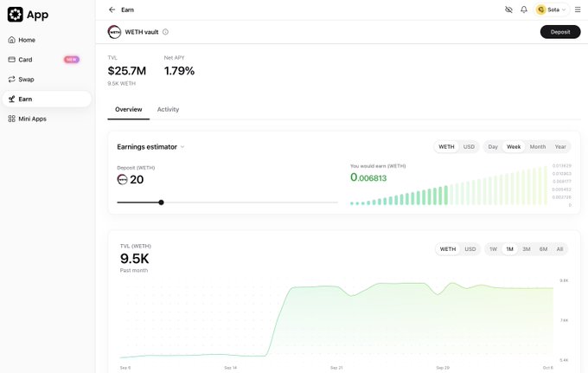The height and width of the screenshot is (373, 588).
Task: Show WETH vault info tooltip icon
Action: [x=165, y=32]
